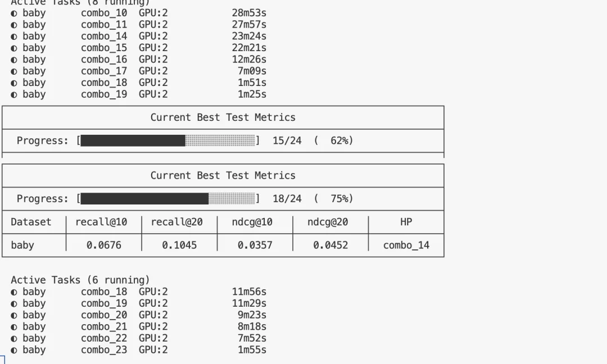
Task: Click the 0.0676 recall value
Action: coord(104,245)
